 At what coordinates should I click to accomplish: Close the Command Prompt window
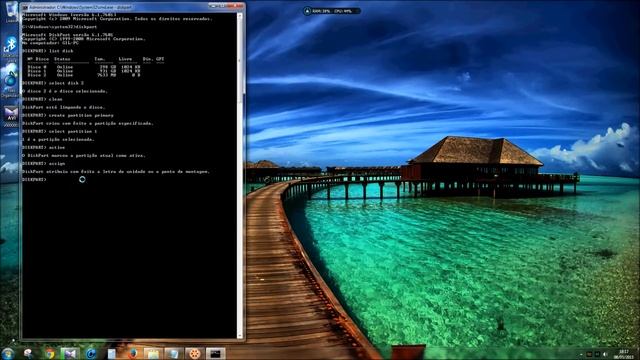pyautogui.click(x=236, y=6)
